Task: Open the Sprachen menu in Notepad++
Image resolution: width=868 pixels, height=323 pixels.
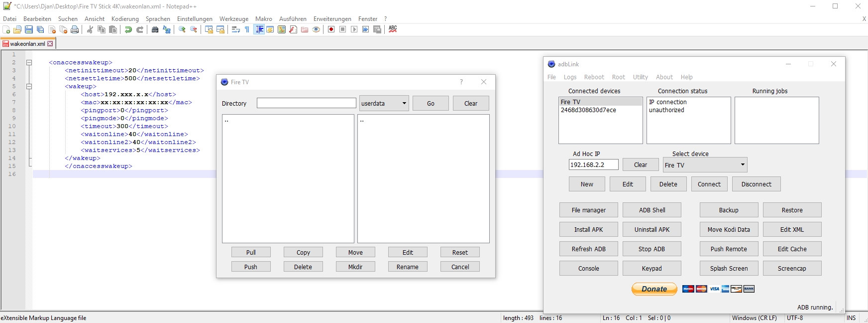Action: tap(158, 19)
